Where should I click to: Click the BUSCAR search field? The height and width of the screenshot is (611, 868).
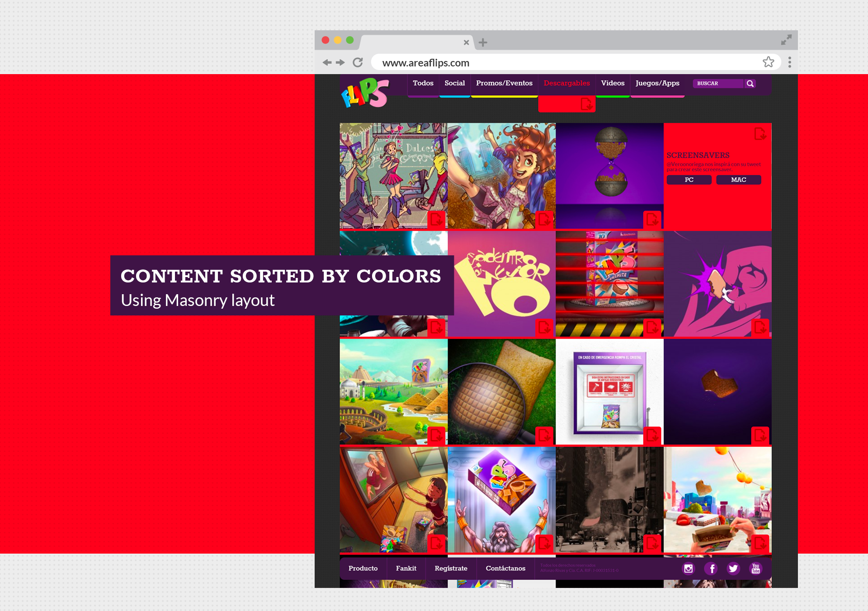pyautogui.click(x=718, y=84)
